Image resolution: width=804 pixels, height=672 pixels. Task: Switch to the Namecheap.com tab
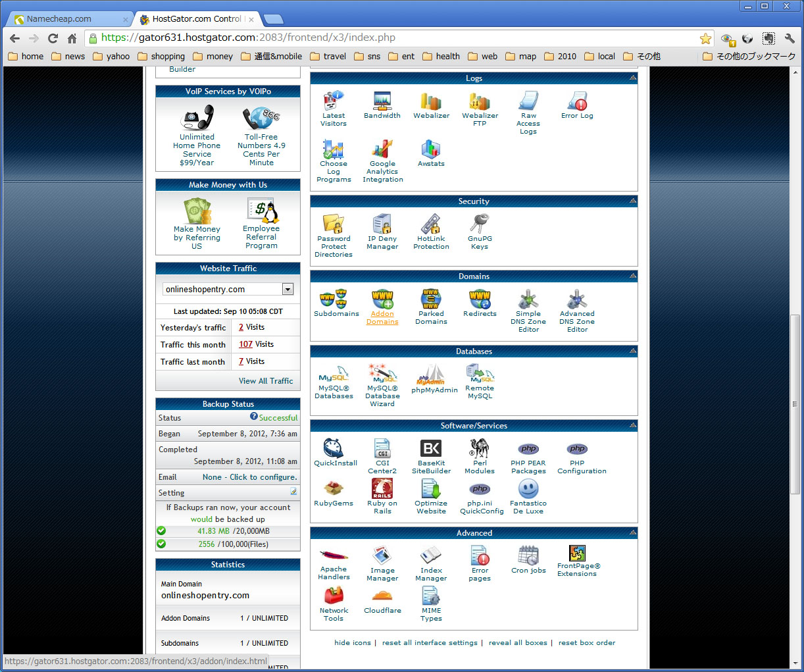click(66, 19)
